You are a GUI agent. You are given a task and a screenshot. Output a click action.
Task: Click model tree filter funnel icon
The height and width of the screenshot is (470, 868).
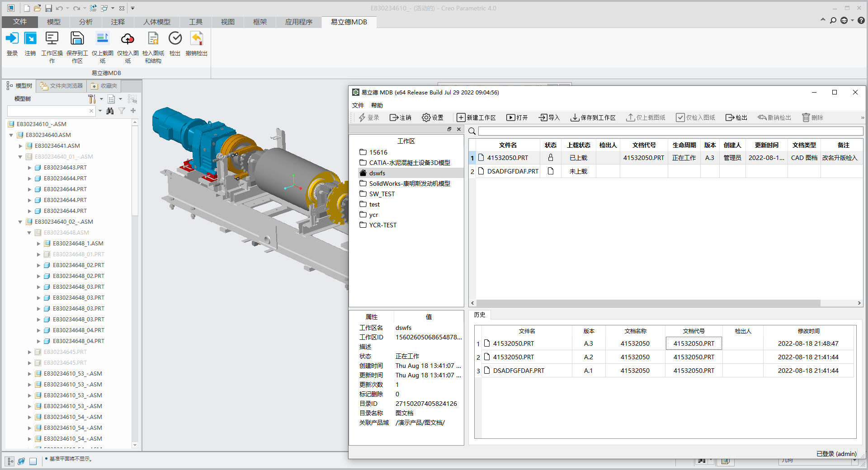coord(122,111)
